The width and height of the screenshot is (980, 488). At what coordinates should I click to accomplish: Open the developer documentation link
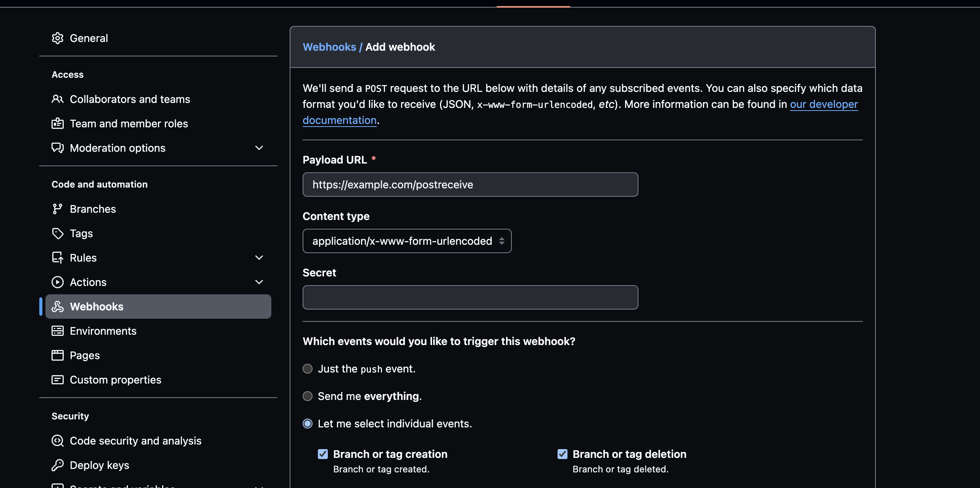pyautogui.click(x=824, y=104)
